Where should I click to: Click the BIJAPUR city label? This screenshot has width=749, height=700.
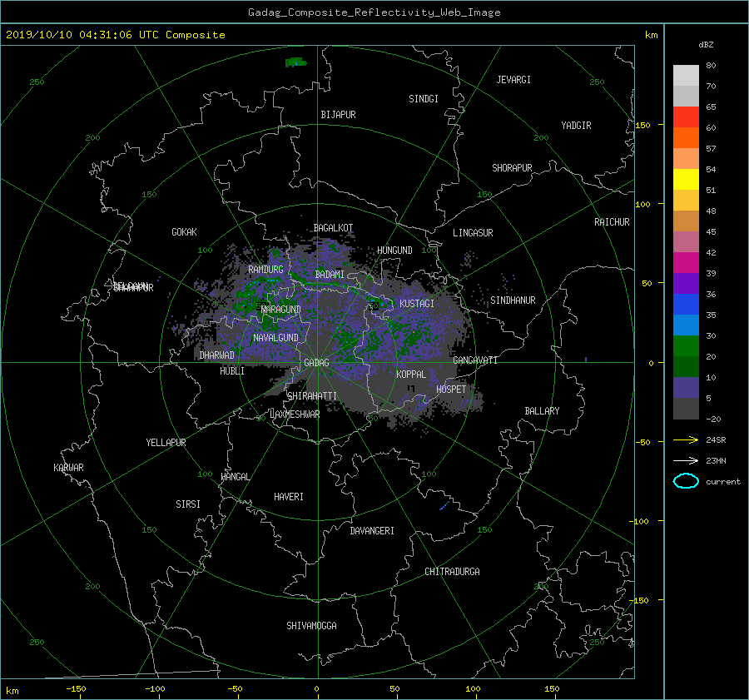(338, 115)
